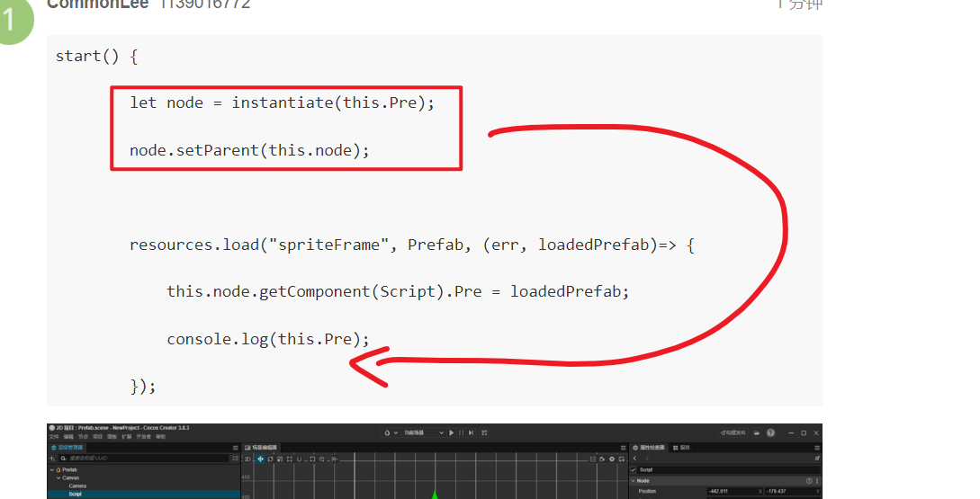Click the scene camera icon
Viewport: 980px width, 499px height.
click(602, 459)
